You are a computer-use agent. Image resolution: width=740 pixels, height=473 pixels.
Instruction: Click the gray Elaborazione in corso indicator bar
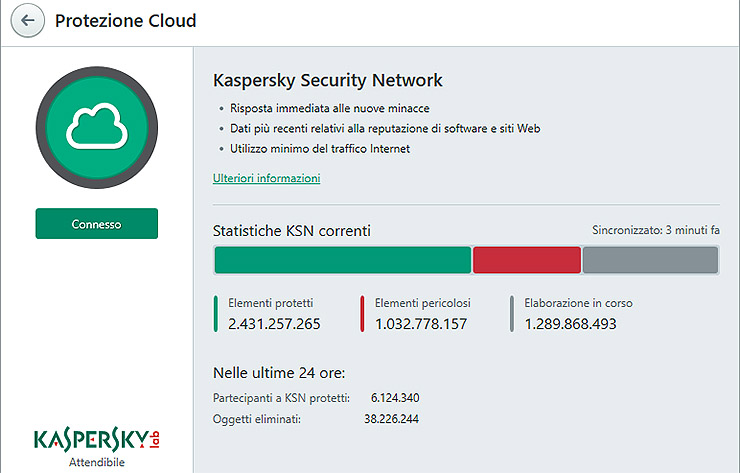click(511, 313)
